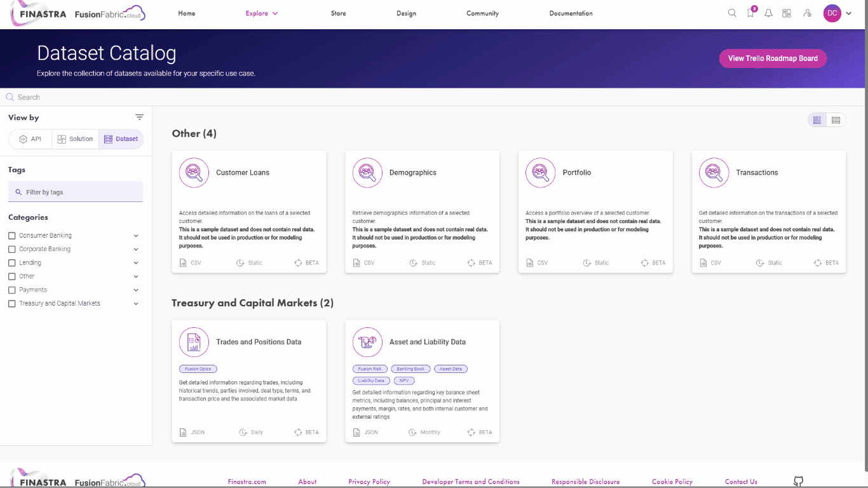Check the Consumer Banking category

pos(11,236)
